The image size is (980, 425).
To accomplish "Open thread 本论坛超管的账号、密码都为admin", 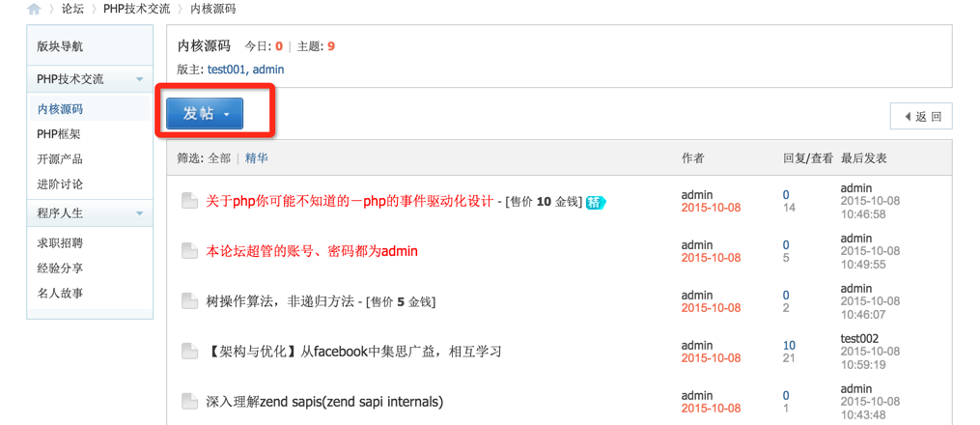I will click(311, 251).
